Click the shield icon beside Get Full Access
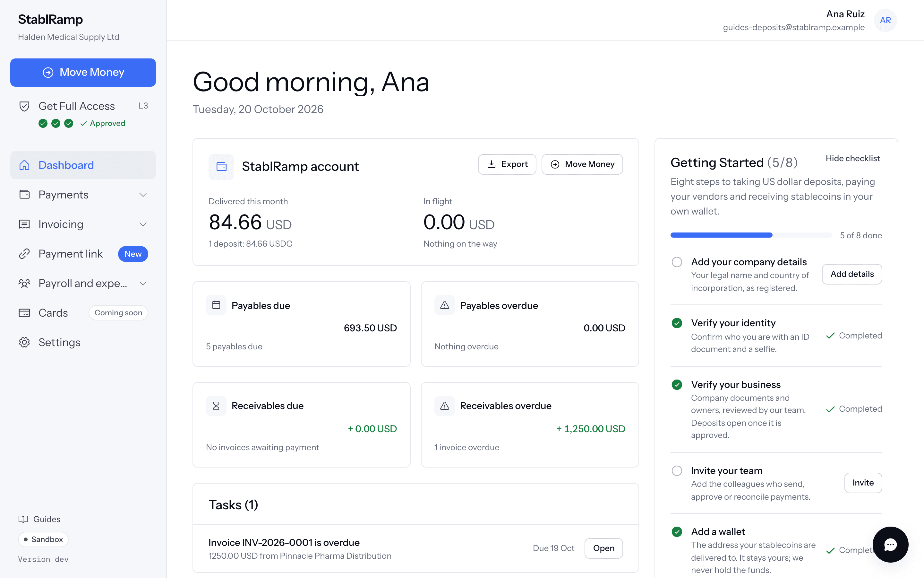The width and height of the screenshot is (924, 578). (24, 106)
